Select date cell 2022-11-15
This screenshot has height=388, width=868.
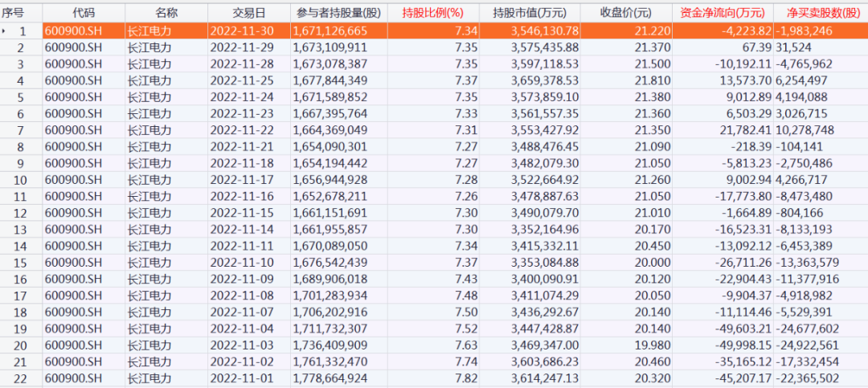pos(242,213)
